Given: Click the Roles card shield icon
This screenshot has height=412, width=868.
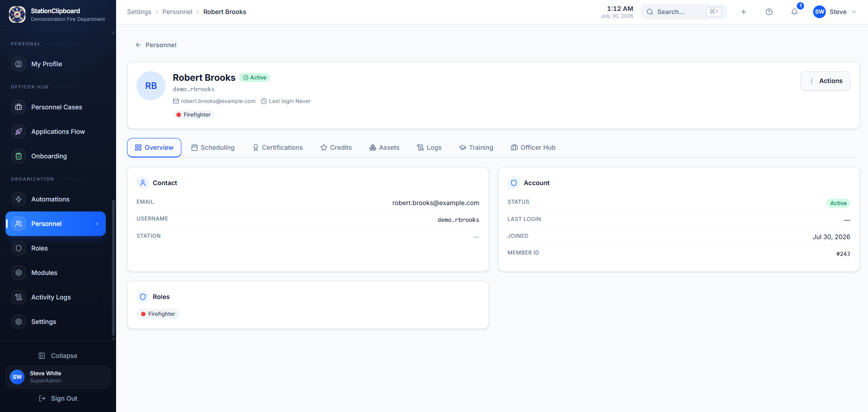Looking at the screenshot, I should (143, 297).
